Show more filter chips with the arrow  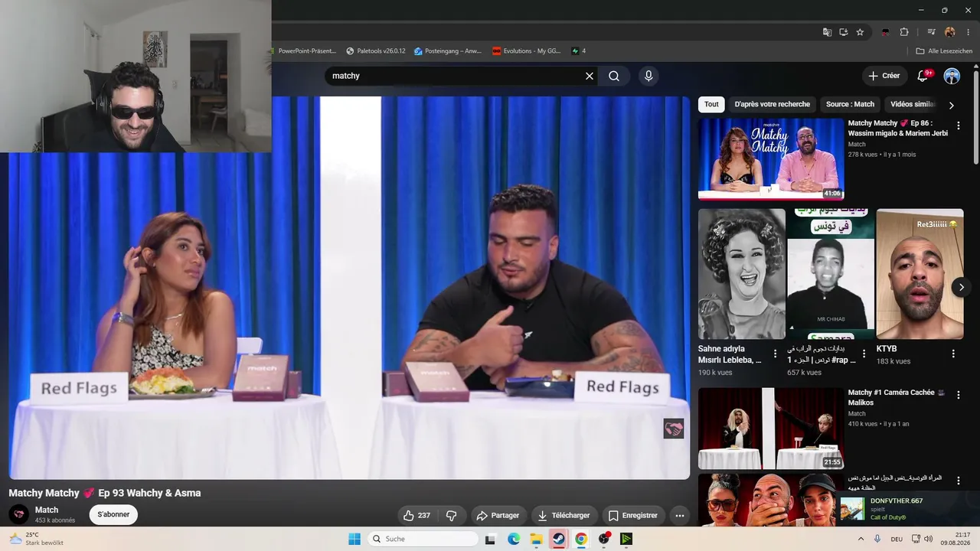click(x=952, y=105)
